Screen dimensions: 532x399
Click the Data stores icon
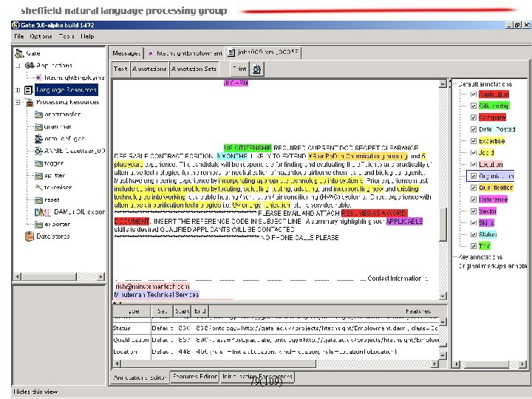click(30, 236)
